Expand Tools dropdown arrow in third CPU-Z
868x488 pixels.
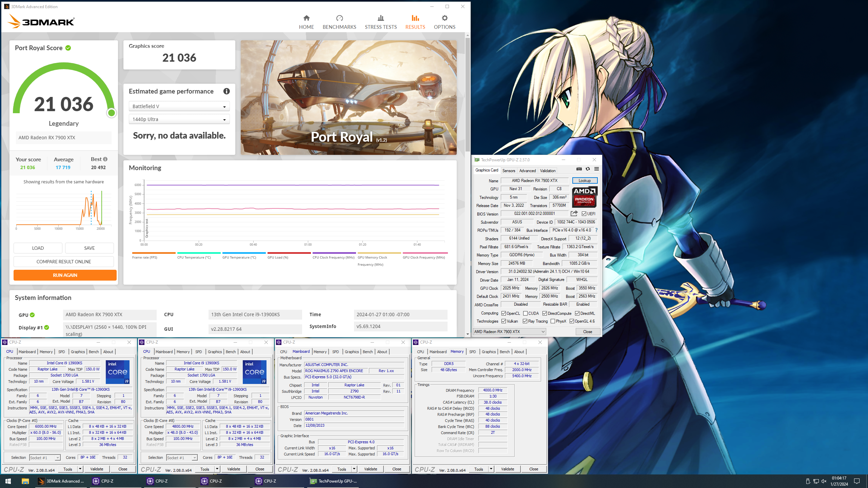[354, 469]
